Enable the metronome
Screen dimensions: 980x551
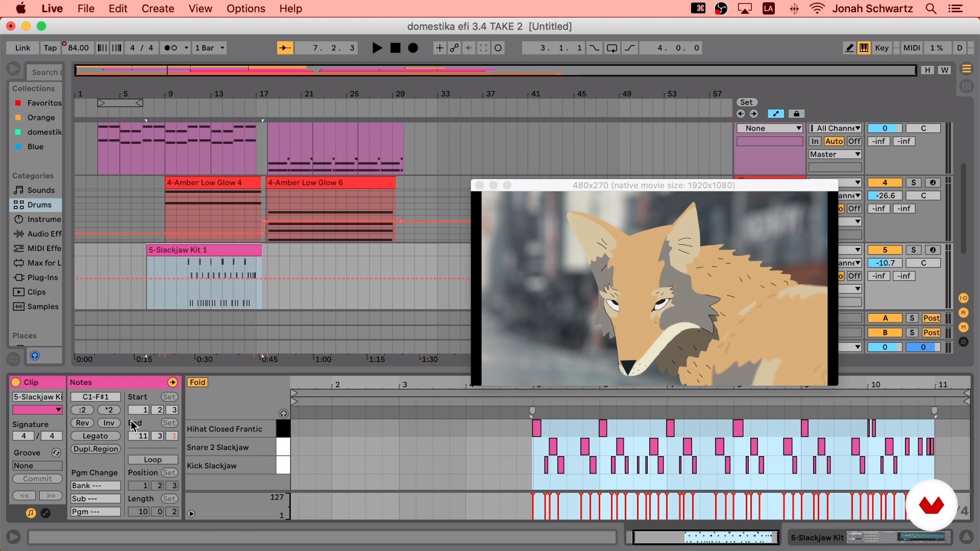[171, 48]
